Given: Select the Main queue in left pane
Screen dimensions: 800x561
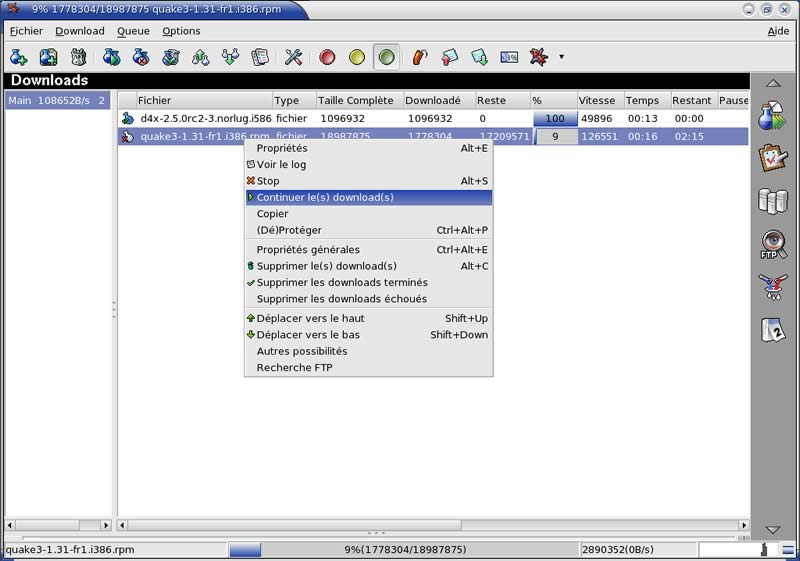Looking at the screenshot, I should coord(57,100).
